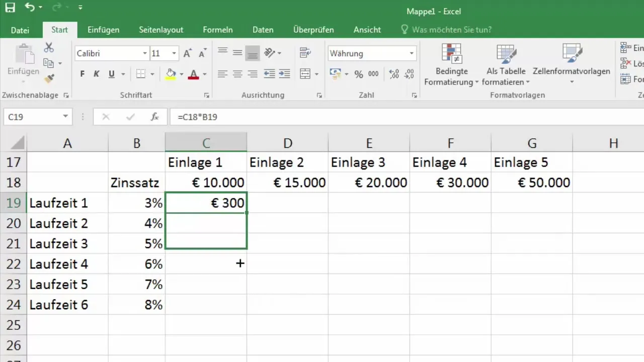
Task: Click the Save icon in the title bar
Action: [10, 8]
